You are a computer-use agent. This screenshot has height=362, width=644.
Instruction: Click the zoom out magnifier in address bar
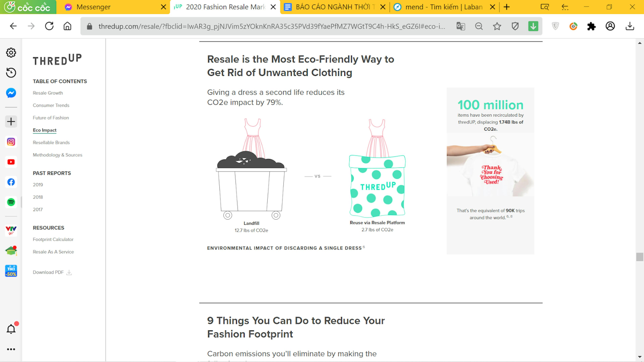point(479,26)
